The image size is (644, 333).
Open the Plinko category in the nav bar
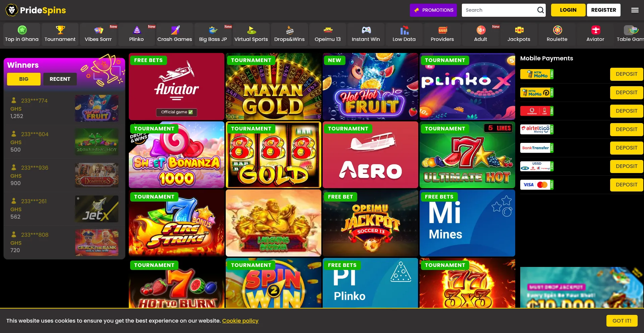point(137,34)
